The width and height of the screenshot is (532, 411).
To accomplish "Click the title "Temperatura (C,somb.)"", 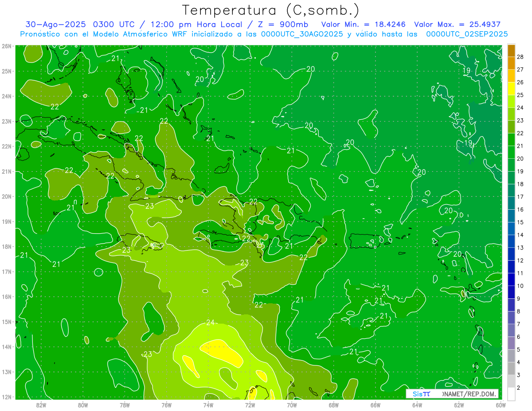I will pyautogui.click(x=270, y=10).
